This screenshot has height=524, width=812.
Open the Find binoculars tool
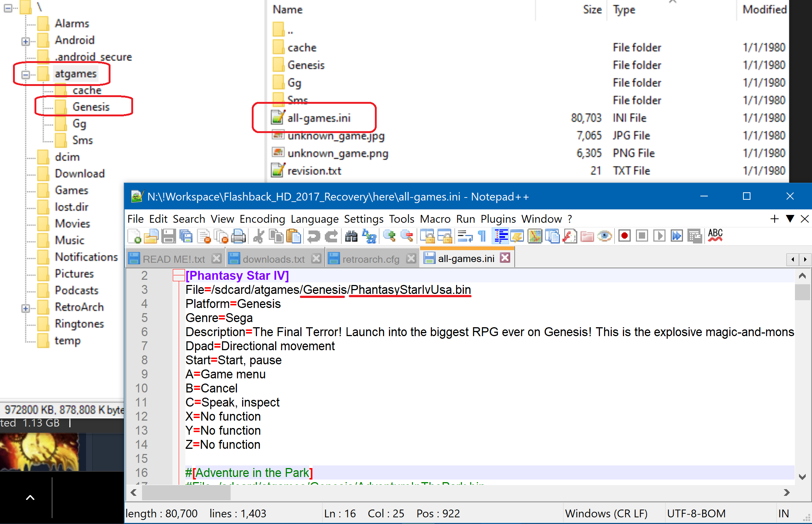tap(351, 236)
